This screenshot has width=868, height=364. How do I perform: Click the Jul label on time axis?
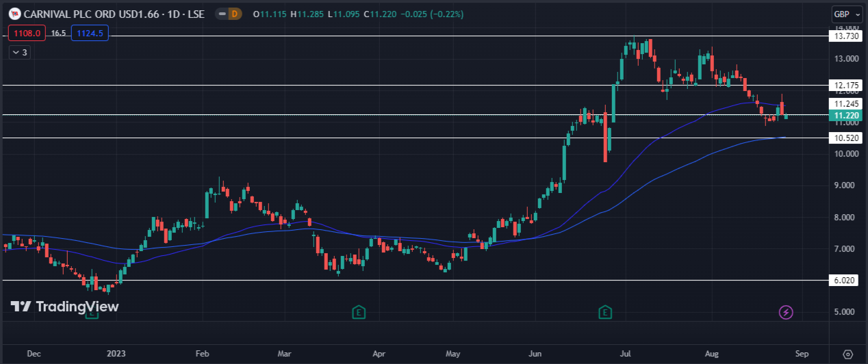tap(625, 354)
